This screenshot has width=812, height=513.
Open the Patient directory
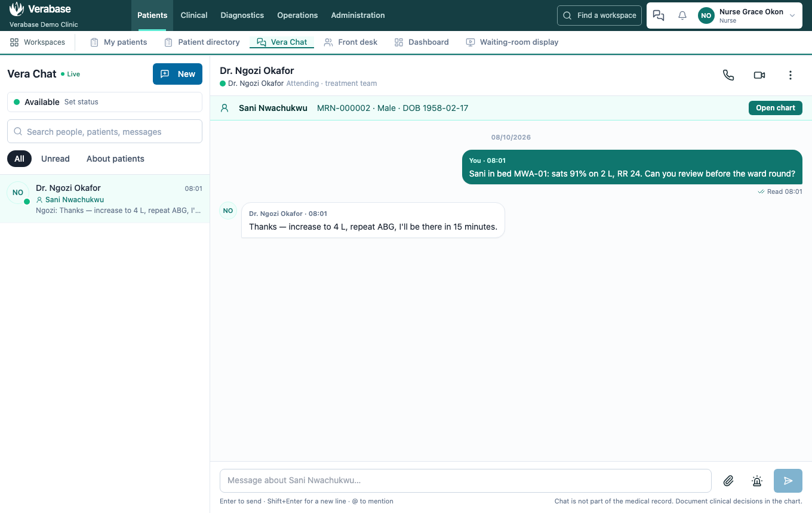point(202,42)
